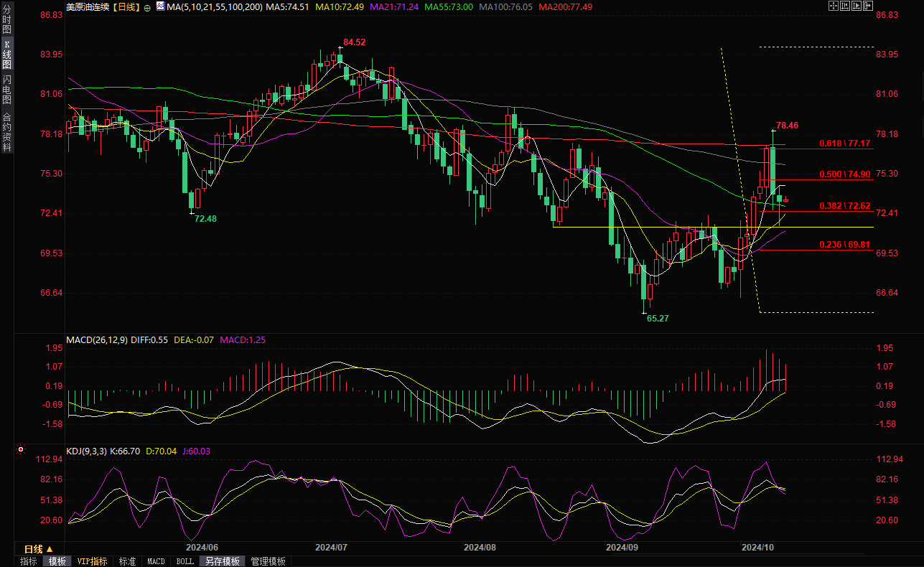924x567 pixels.
Task: Open the 闪电图 view
Action: point(6,88)
